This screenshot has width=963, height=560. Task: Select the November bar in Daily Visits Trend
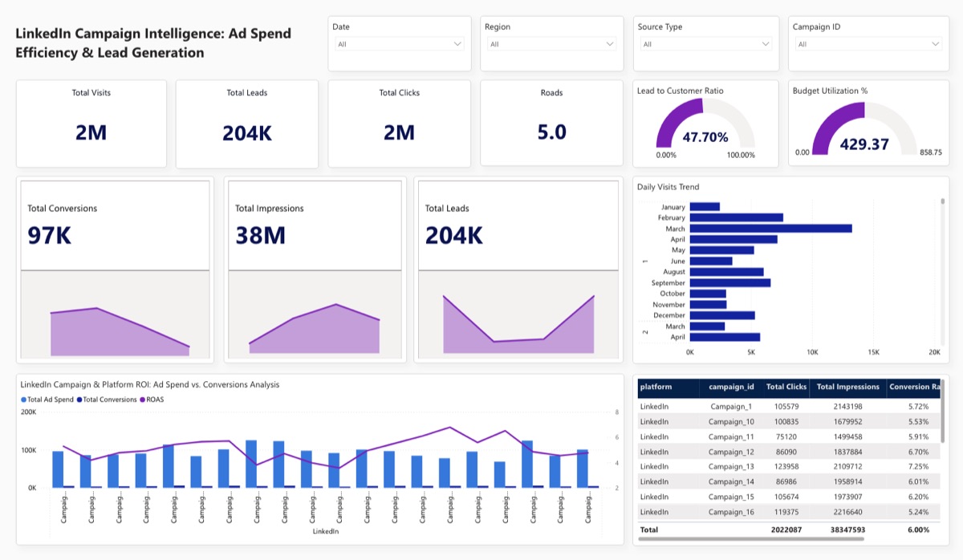coord(708,304)
